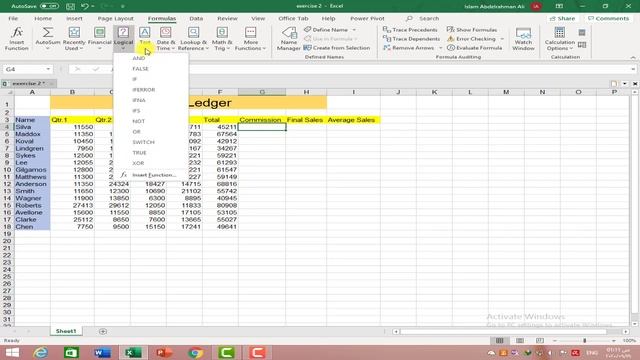Open the Financial functions list
The height and width of the screenshot is (360, 640).
click(100, 39)
